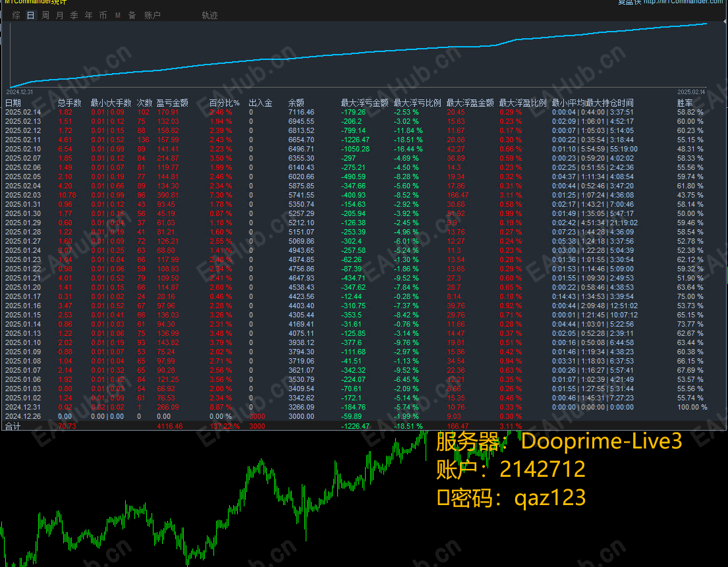Click the 合计 total row label
728x567 pixels.
[x=13, y=426]
